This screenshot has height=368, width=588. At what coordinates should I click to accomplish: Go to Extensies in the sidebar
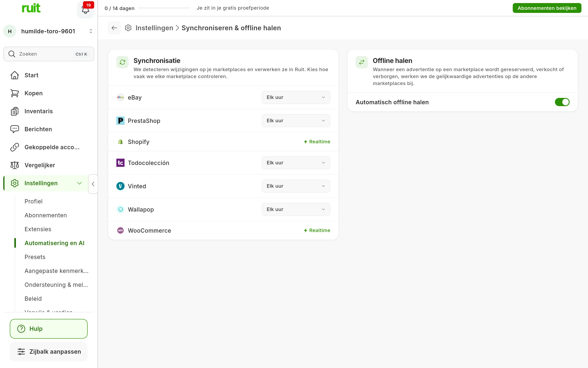pyautogui.click(x=38, y=229)
